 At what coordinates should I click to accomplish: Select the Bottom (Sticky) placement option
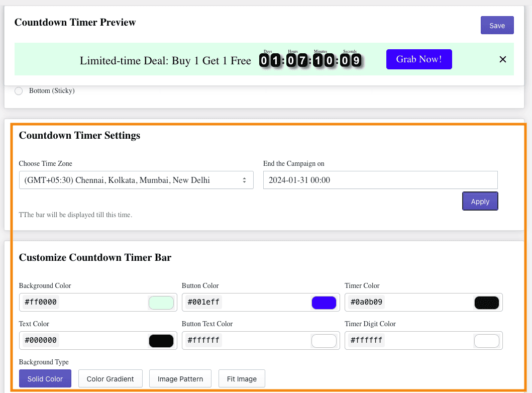coord(19,91)
